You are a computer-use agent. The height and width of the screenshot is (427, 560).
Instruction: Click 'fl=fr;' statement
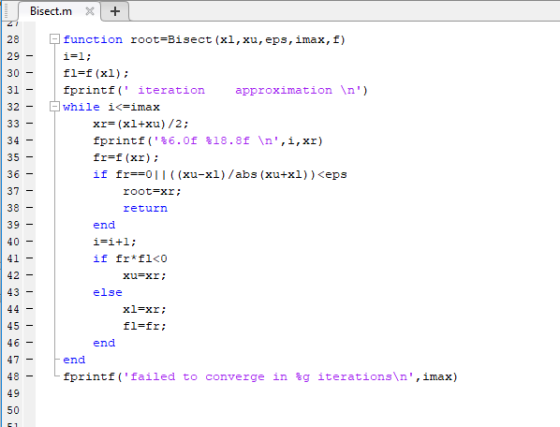click(145, 326)
